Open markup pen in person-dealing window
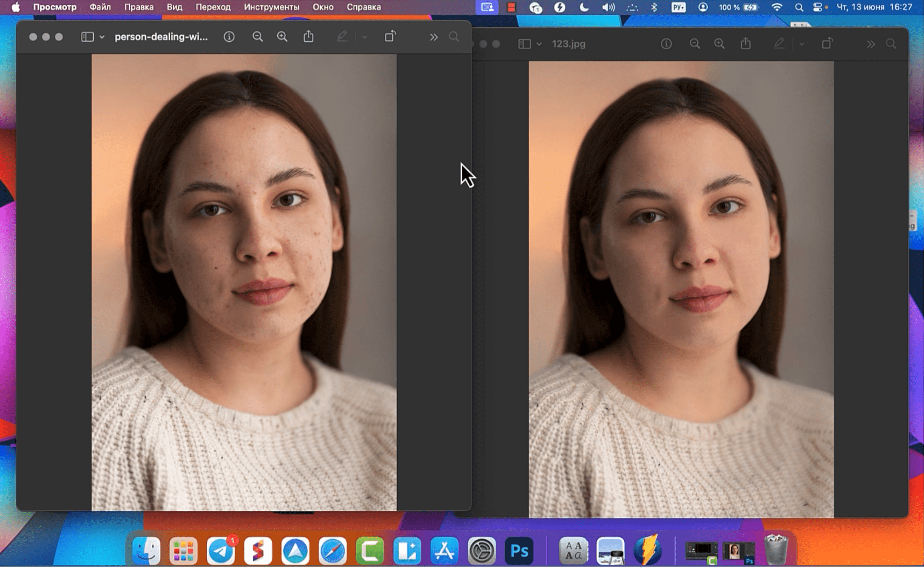The width and height of the screenshot is (924, 567). tap(342, 37)
